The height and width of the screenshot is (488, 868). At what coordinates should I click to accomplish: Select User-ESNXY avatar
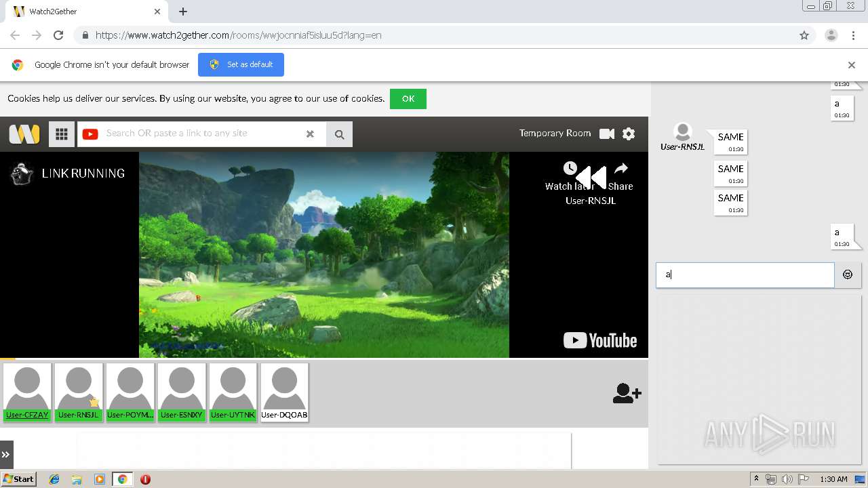click(182, 392)
